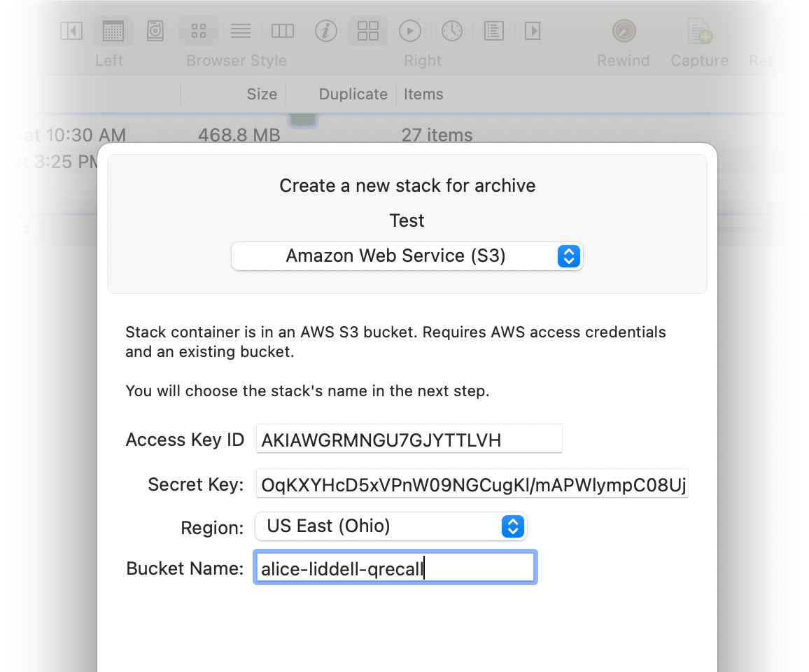Screen dimensions: 809x672
Task: Click the Size column header
Action: pos(262,94)
